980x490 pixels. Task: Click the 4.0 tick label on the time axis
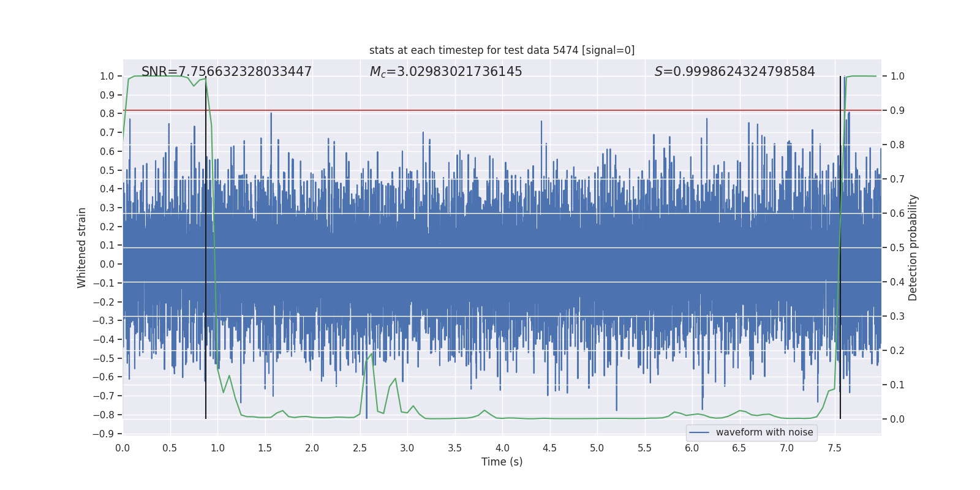tap(502, 448)
